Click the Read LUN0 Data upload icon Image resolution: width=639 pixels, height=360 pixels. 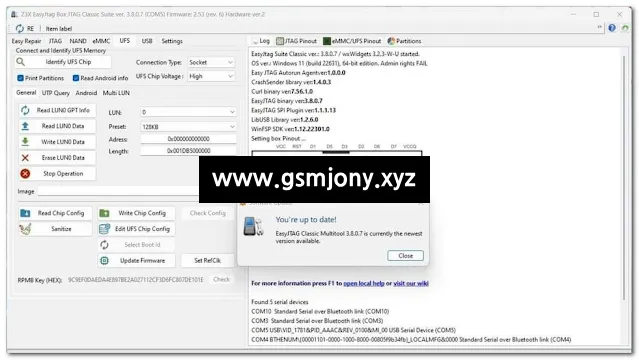(x=25, y=126)
